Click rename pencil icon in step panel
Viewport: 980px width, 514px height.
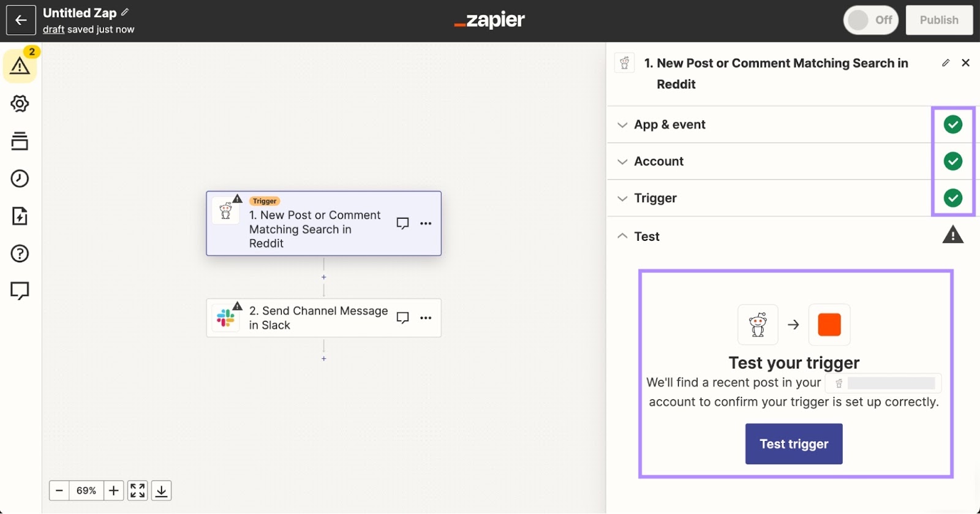(x=946, y=63)
